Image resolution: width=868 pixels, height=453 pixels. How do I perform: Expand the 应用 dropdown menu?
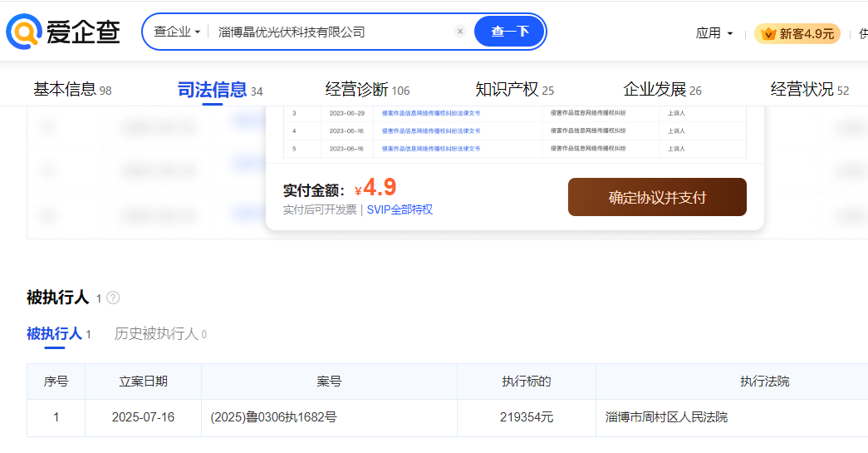click(x=714, y=33)
